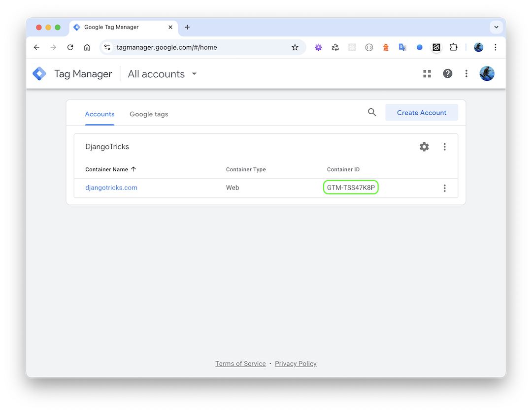Expand the All accounts dropdown
Screen dimensions: 532x412
pyautogui.click(x=162, y=74)
